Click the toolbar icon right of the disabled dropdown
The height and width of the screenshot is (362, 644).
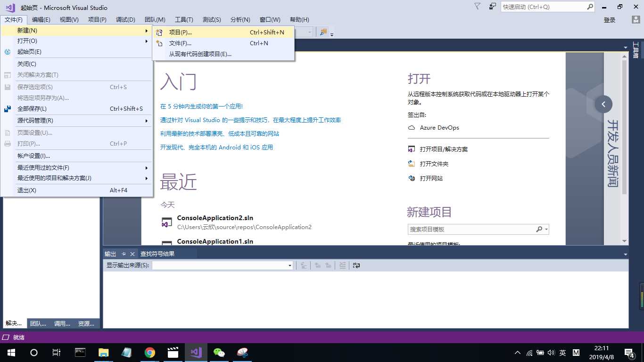[323, 32]
